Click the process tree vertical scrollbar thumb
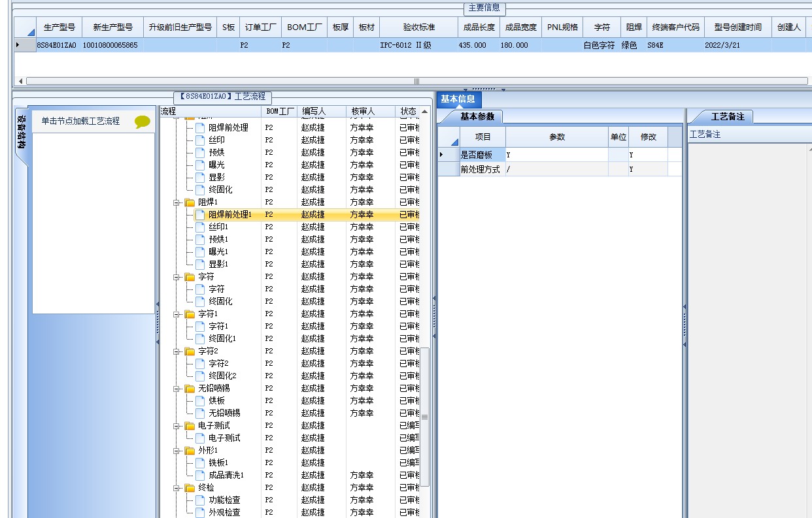 pos(425,417)
